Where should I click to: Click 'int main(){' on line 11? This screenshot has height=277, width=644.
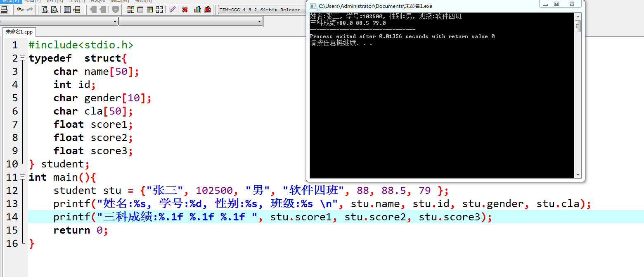click(62, 177)
